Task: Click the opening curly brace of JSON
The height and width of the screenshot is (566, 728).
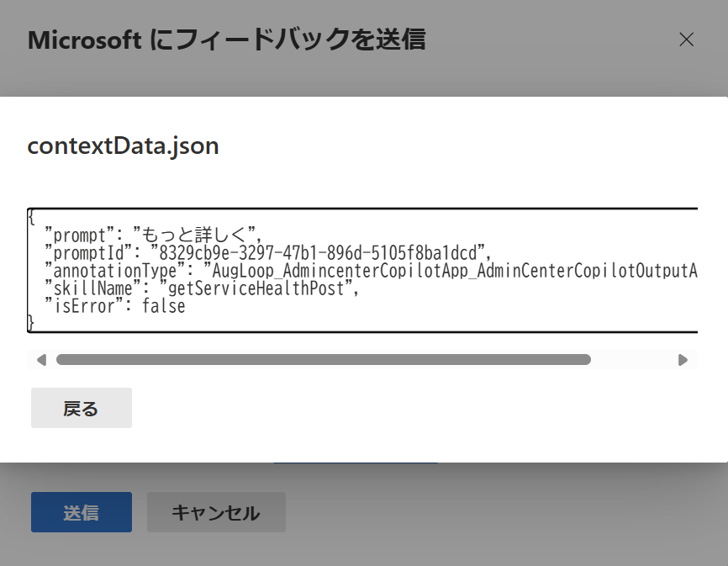Action: point(31,217)
